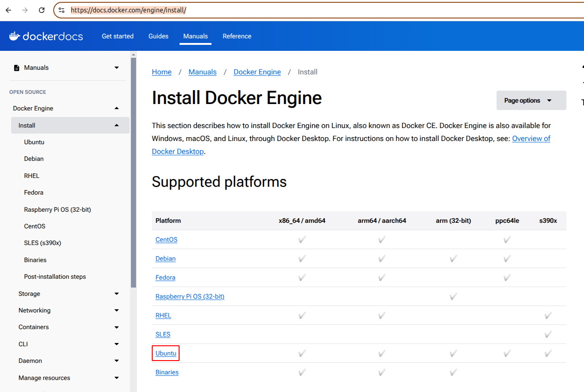
Task: Select Debian in the sidebar
Action: [34, 159]
